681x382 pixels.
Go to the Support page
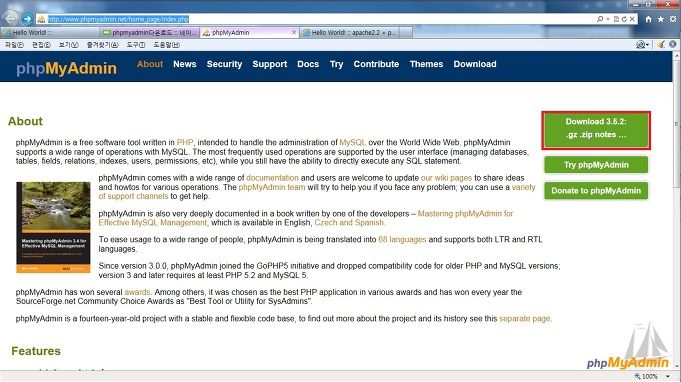(270, 64)
